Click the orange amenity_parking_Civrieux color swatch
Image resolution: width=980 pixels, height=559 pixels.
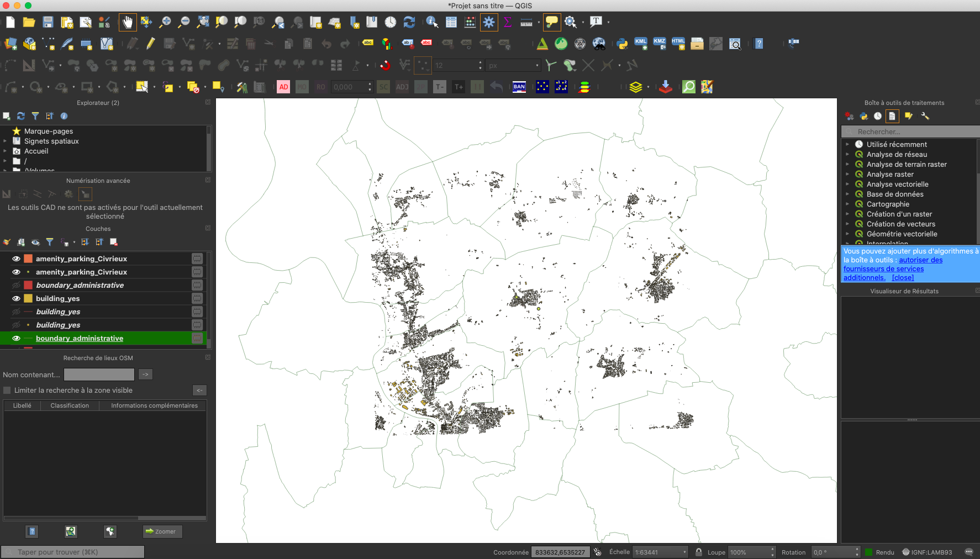28,259
